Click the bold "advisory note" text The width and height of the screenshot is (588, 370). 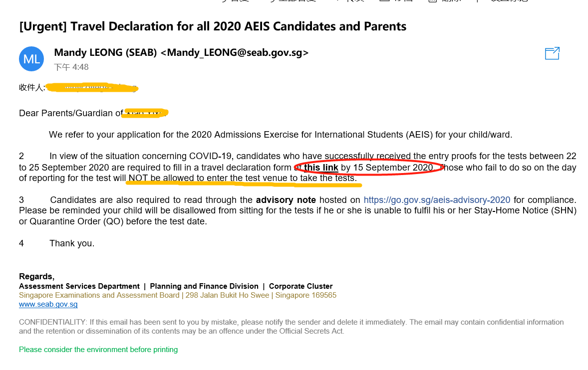point(286,199)
